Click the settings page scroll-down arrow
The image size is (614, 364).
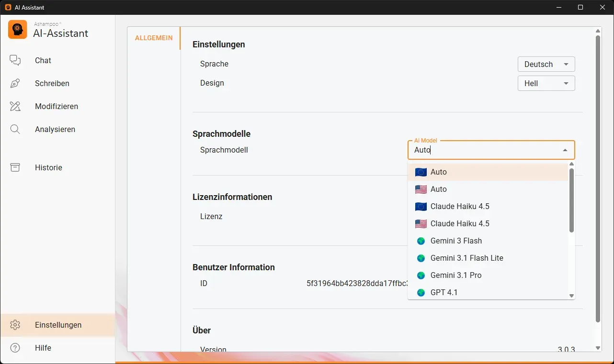click(598, 348)
